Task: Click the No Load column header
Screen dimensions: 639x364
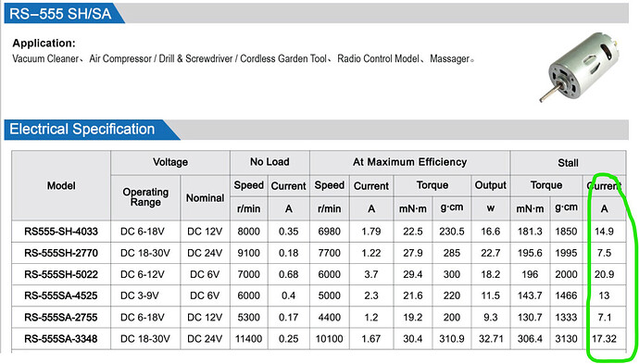Action: (269, 162)
